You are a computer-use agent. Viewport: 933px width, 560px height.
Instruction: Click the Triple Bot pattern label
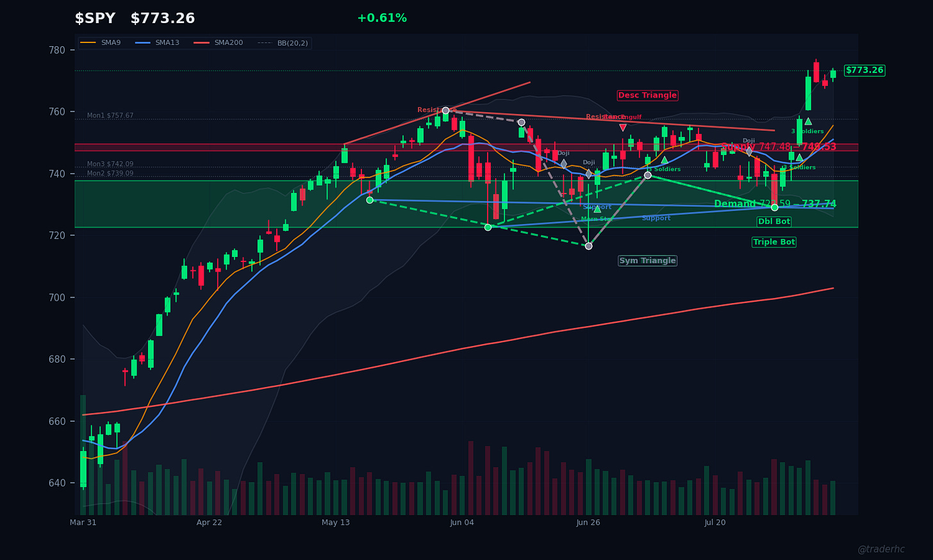[x=774, y=242]
